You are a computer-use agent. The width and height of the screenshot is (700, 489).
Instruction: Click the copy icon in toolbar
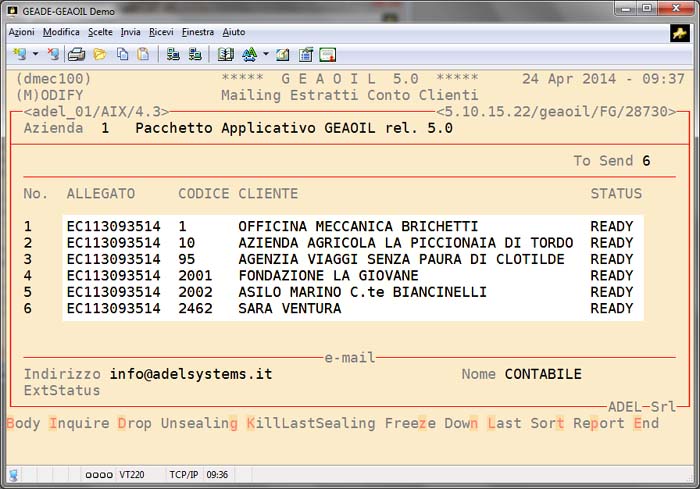(x=121, y=54)
